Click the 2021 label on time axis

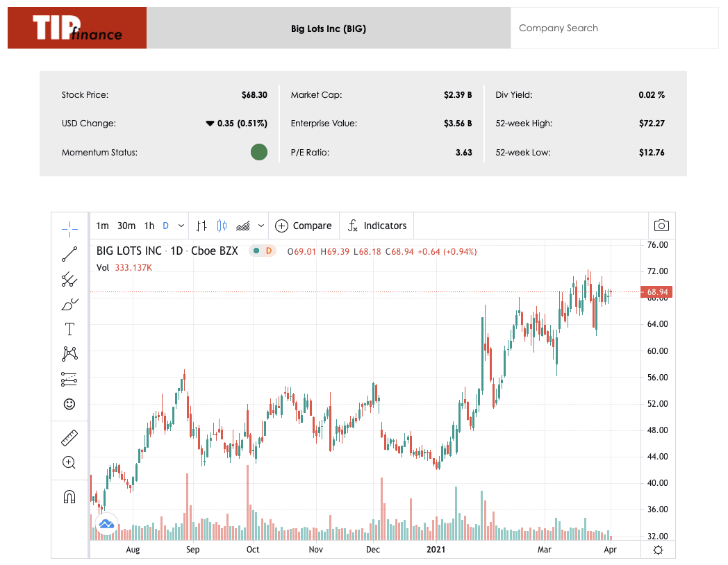click(436, 550)
